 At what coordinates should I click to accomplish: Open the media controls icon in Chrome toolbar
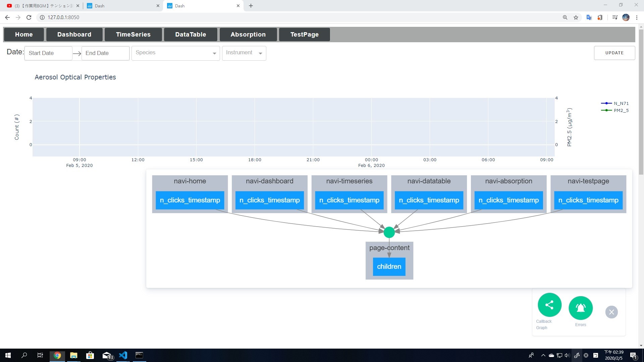pyautogui.click(x=615, y=17)
